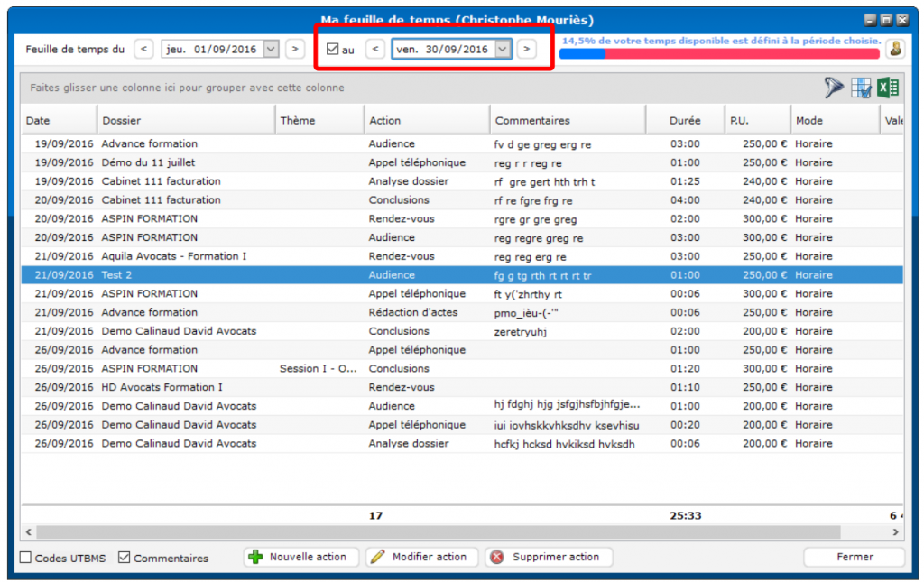The height and width of the screenshot is (582, 924).
Task: Click the filter funnel icon
Action: coord(833,88)
